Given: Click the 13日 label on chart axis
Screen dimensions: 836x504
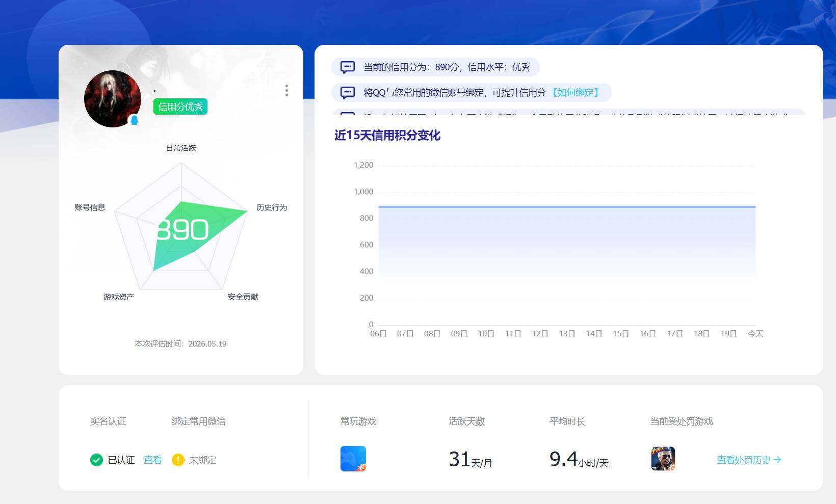Looking at the screenshot, I should 567,333.
